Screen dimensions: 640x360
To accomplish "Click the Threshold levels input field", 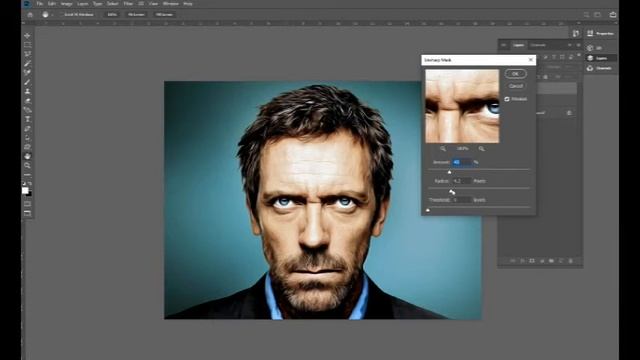I will (462, 200).
